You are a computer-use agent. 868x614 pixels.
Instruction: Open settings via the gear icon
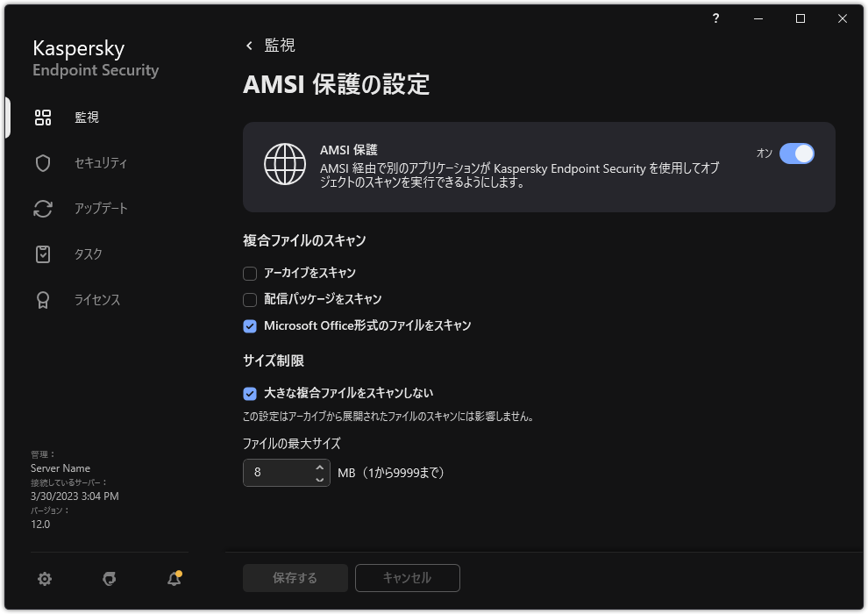(44, 579)
